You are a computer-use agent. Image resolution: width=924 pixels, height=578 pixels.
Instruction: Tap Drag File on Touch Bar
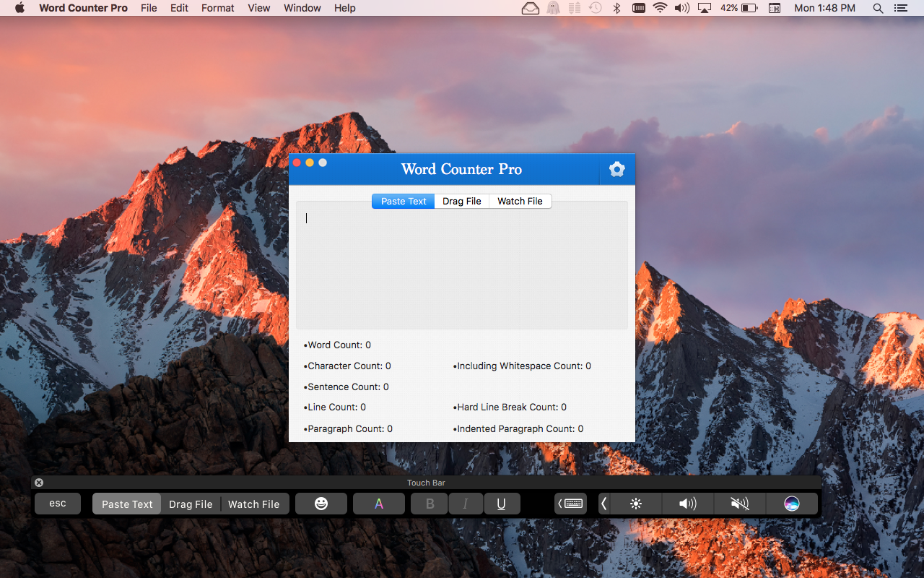(191, 504)
